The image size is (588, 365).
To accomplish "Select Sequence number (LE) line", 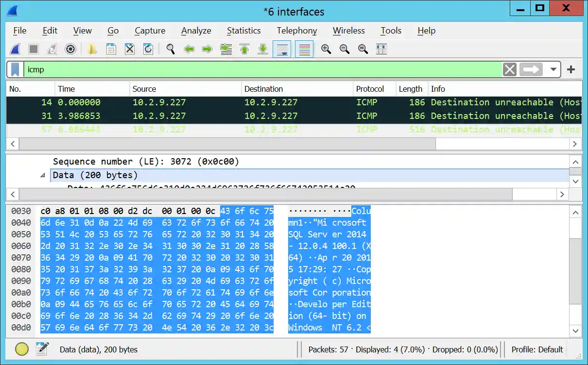I will pos(146,162).
